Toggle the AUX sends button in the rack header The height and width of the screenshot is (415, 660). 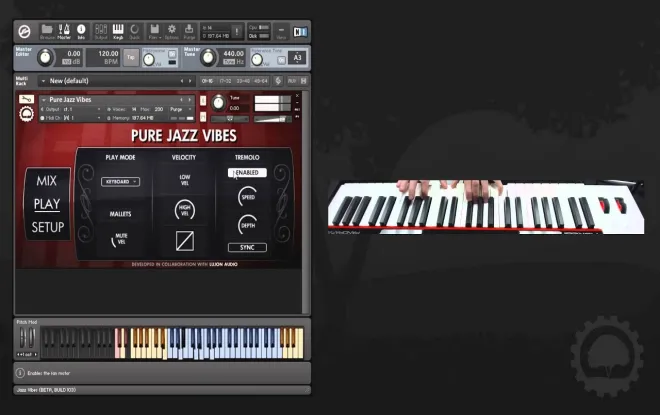click(292, 81)
